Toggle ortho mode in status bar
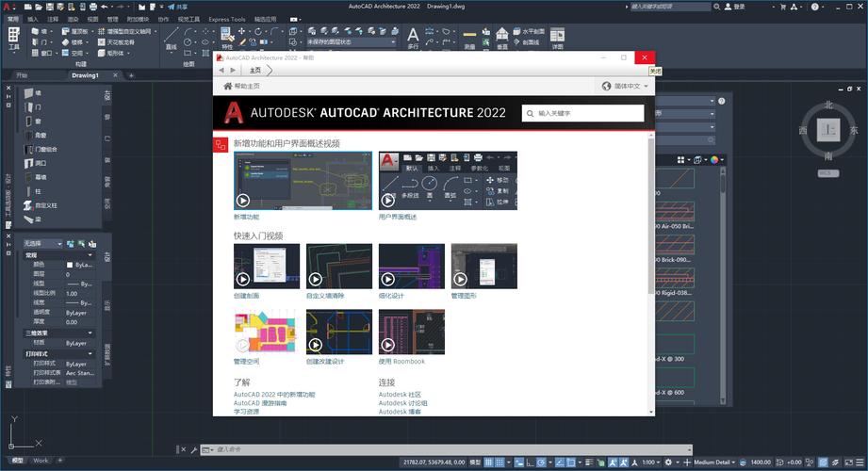This screenshot has height=471, width=868. coord(530,463)
